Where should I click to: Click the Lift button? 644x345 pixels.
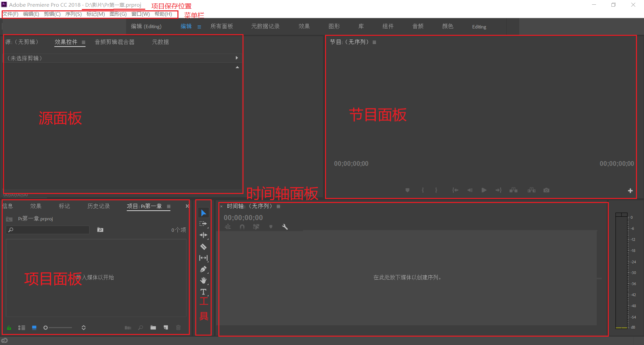pyautogui.click(x=514, y=190)
